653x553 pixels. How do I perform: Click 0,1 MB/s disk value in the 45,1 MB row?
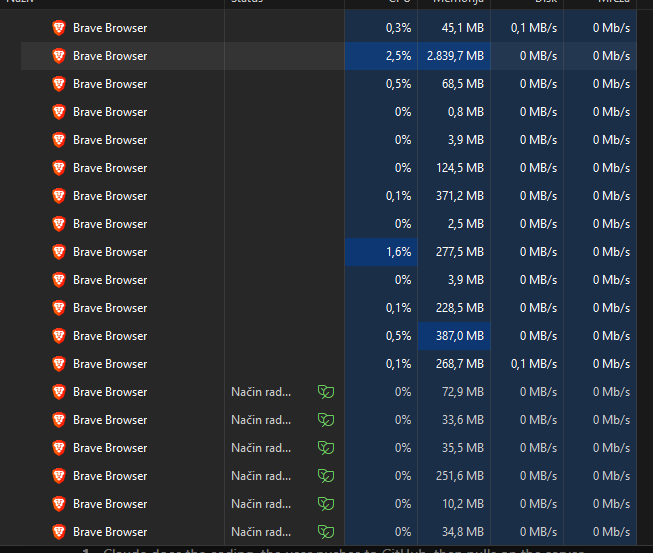[534, 28]
